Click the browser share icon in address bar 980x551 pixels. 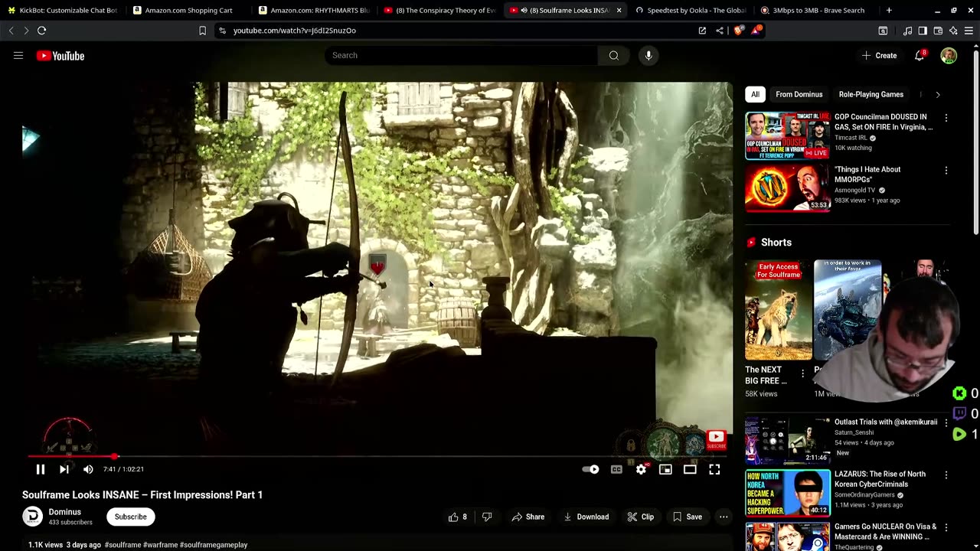[x=720, y=31]
